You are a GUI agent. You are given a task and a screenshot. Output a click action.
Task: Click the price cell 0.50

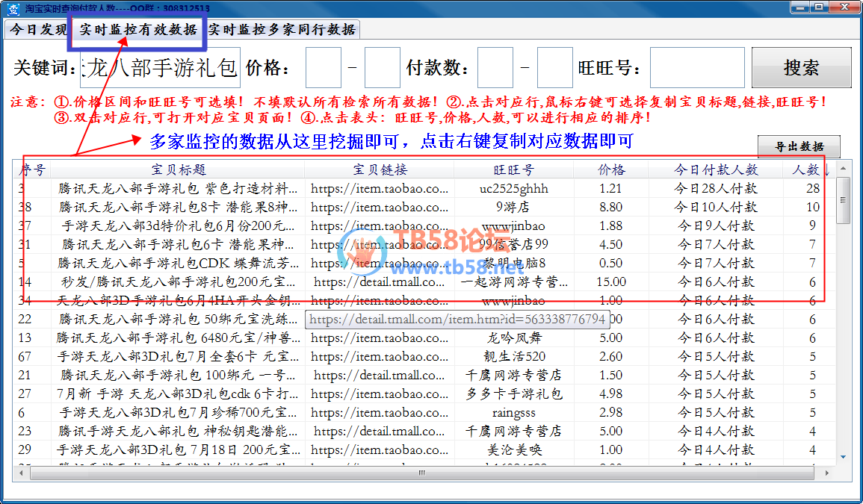[x=611, y=263]
